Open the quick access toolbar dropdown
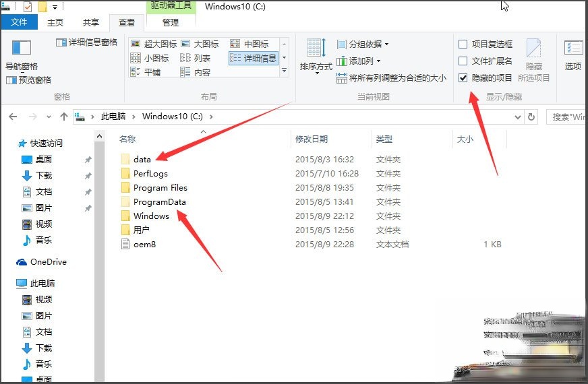 click(x=55, y=7)
